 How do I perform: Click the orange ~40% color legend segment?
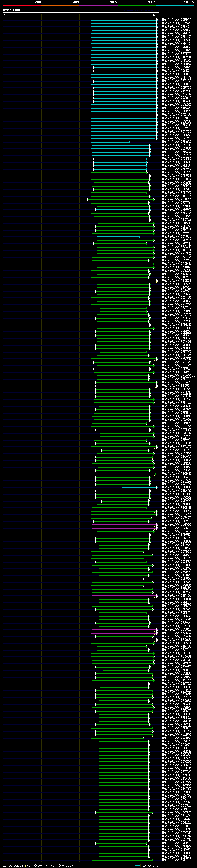pyautogui.click(x=60, y=6)
